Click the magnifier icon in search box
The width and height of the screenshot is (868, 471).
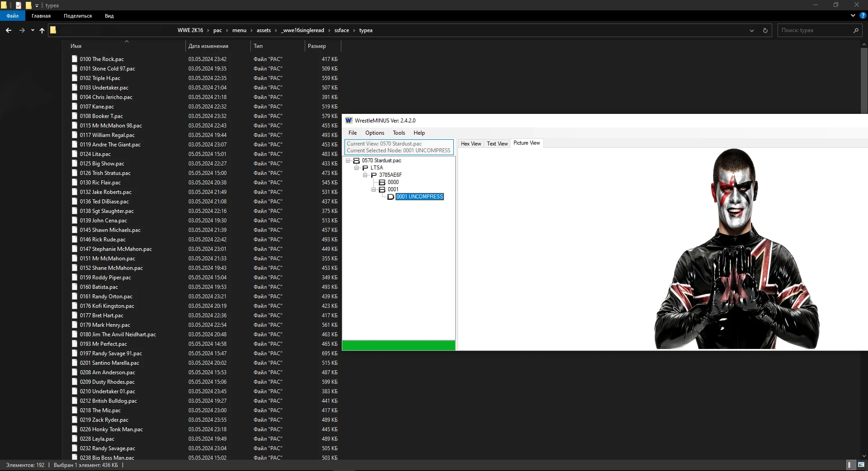click(x=855, y=30)
